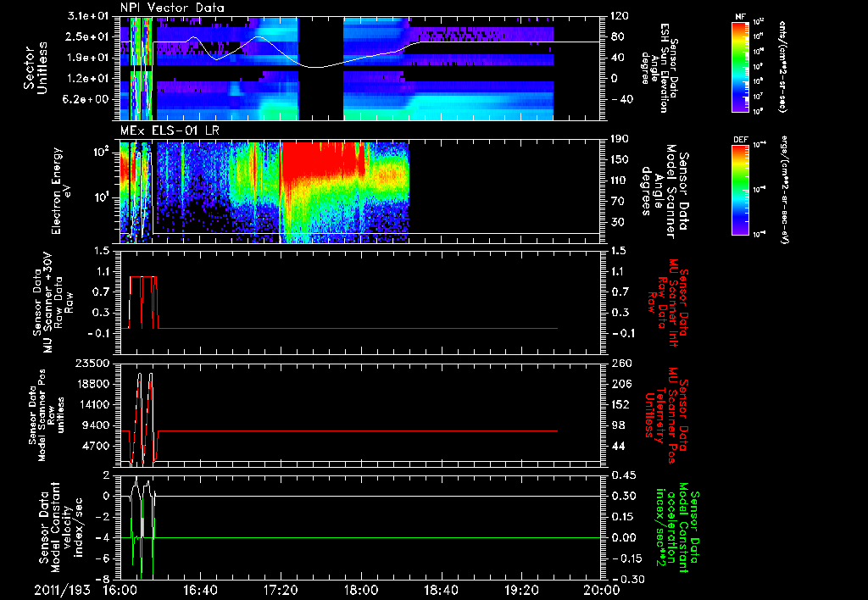Viewport: 868px width, 600px height.
Task: Click the '190' scanner angle tick label
Action: (x=619, y=139)
